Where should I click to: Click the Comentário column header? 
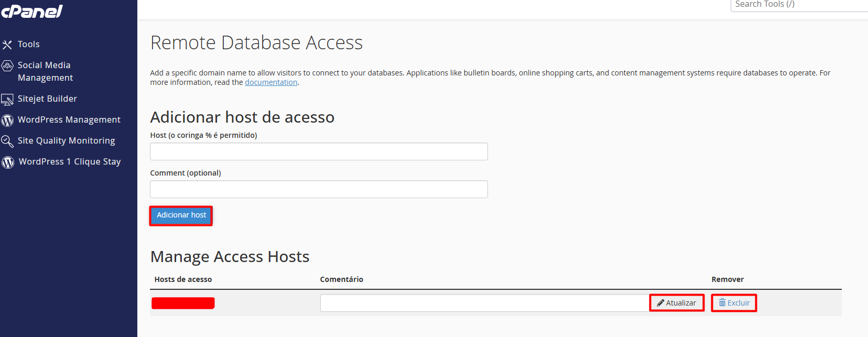click(342, 279)
